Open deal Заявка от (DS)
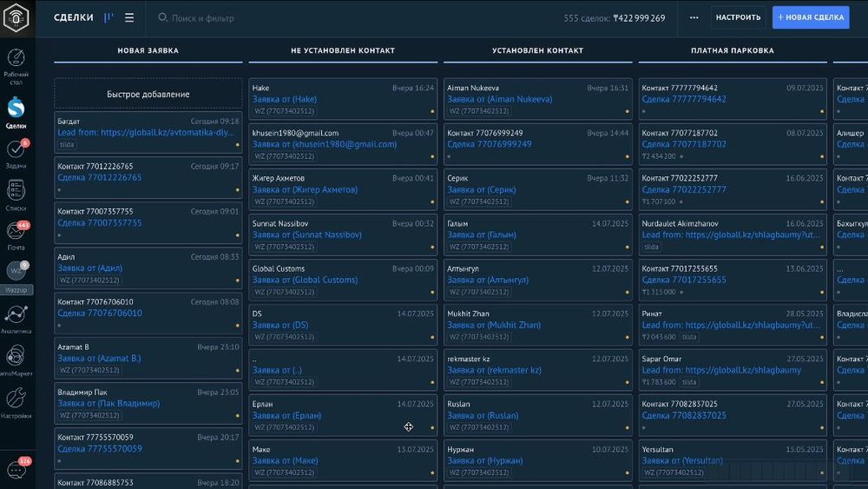This screenshot has height=489, width=868. point(280,325)
